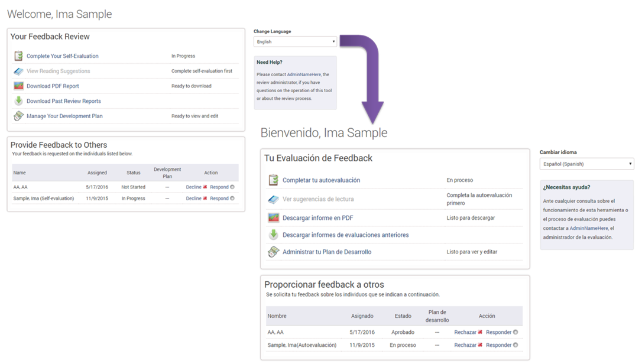Click the Aprobado status cell

403,332
